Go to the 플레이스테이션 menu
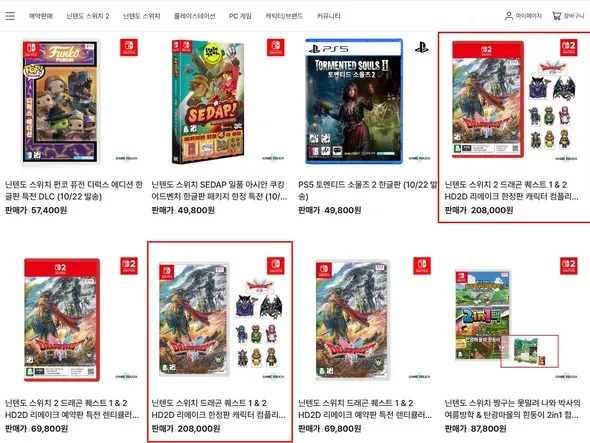 click(195, 16)
